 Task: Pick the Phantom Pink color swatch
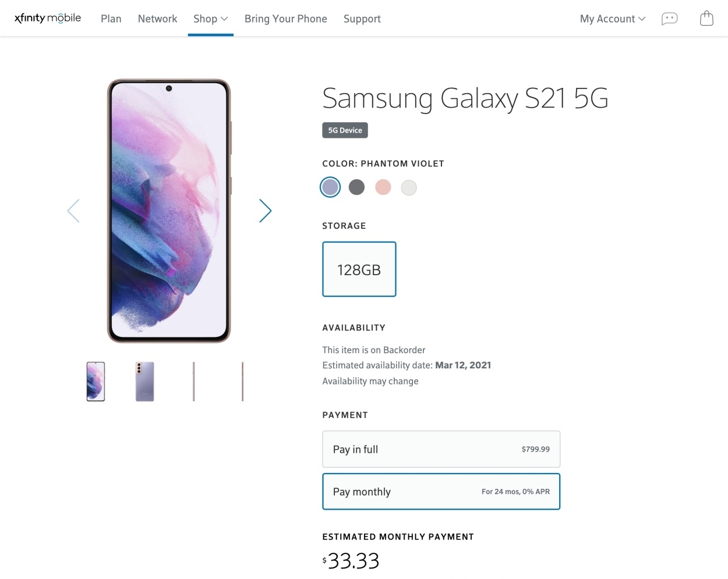[383, 187]
